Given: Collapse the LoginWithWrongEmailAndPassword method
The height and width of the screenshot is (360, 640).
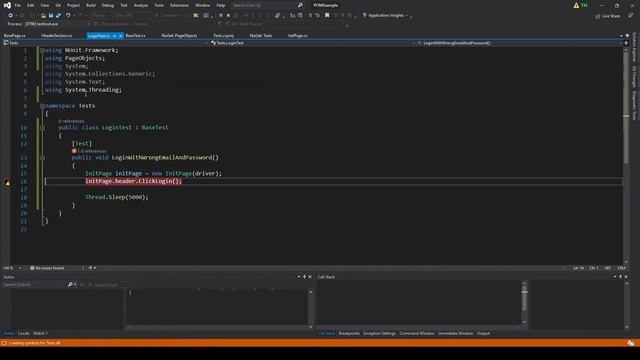Looking at the screenshot, I should [x=42, y=158].
